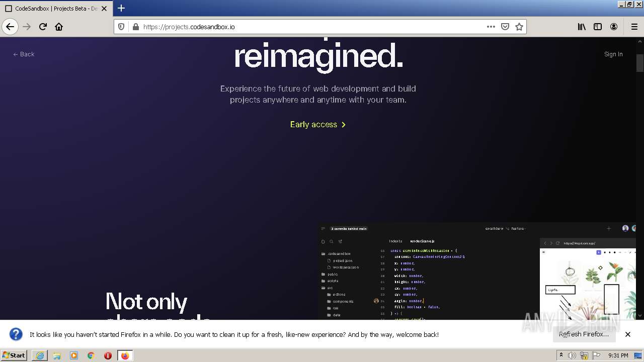Open the Windows Start menu
This screenshot has width=644, height=362.
pos(14,355)
